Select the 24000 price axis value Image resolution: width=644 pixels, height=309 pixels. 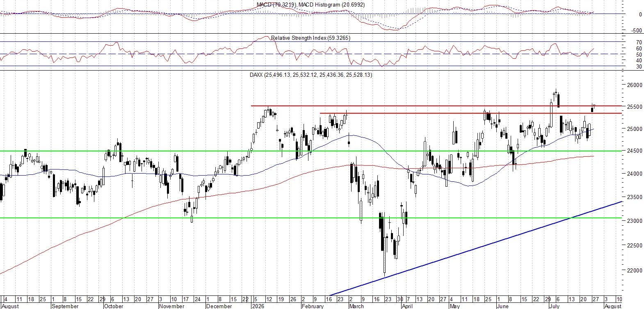pyautogui.click(x=635, y=174)
